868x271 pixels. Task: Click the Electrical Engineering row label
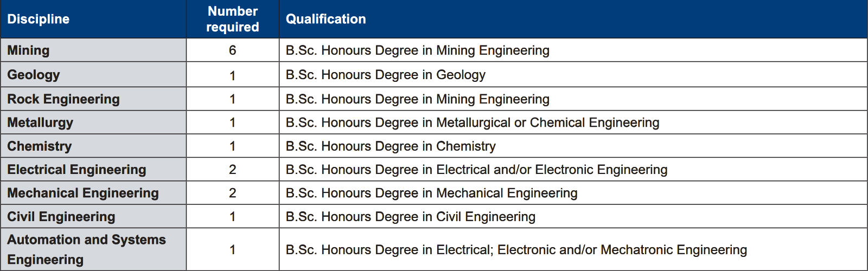76,170
